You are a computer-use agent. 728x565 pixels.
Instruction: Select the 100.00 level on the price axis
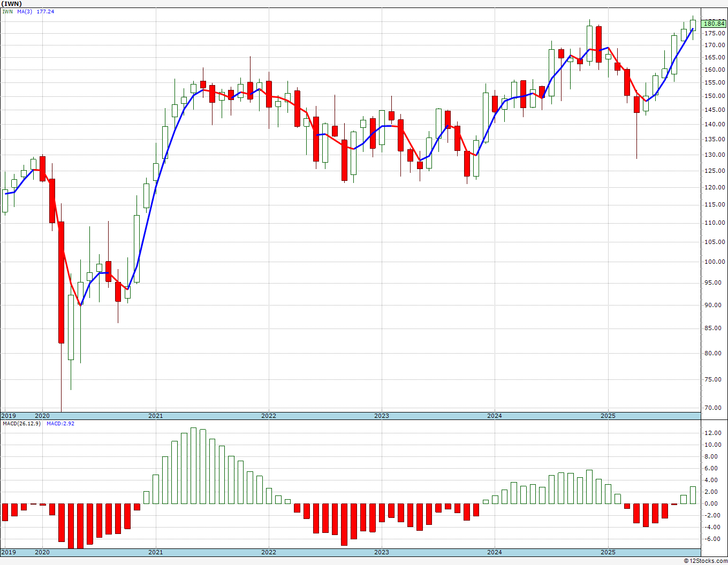[x=715, y=262]
